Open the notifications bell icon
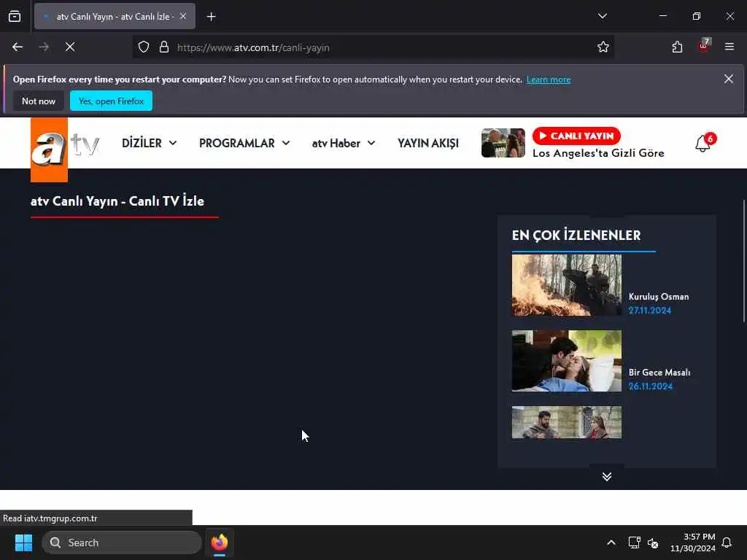Screen dimensions: 747x560 (703, 144)
